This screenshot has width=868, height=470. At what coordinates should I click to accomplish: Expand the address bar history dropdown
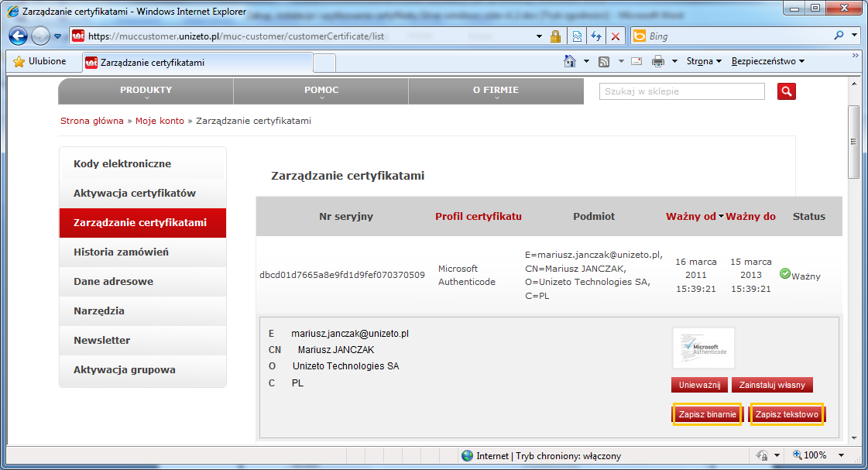point(539,36)
